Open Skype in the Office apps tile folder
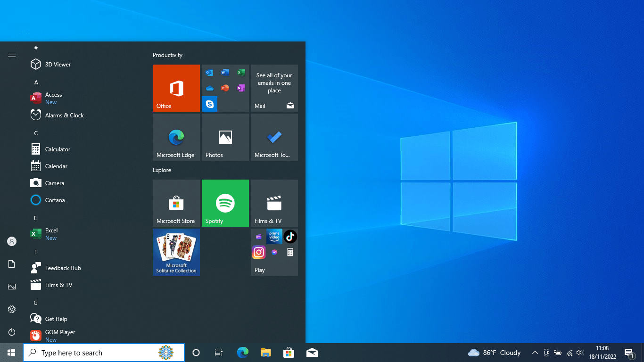Image resolution: width=644 pixels, height=362 pixels. click(210, 104)
